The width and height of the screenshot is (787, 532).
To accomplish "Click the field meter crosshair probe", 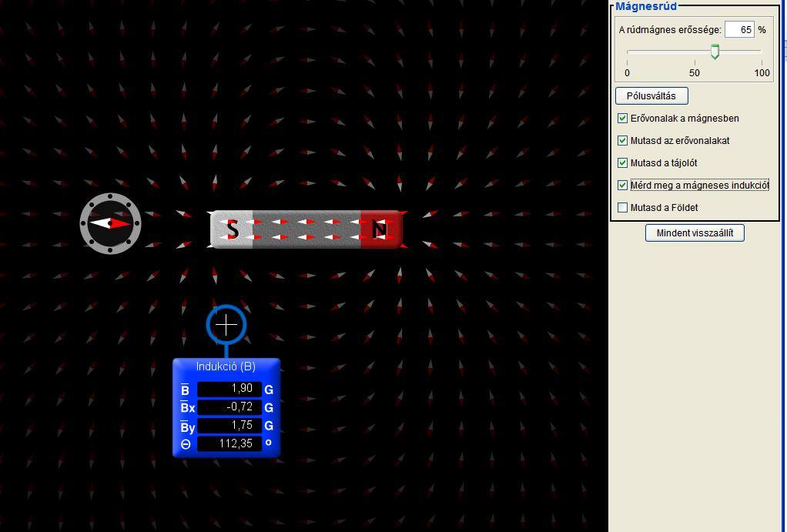I will (x=226, y=326).
